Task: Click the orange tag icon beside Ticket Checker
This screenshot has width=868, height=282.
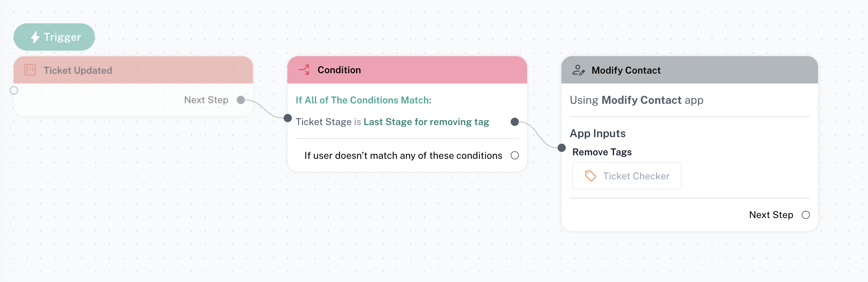Action: pyautogui.click(x=590, y=176)
